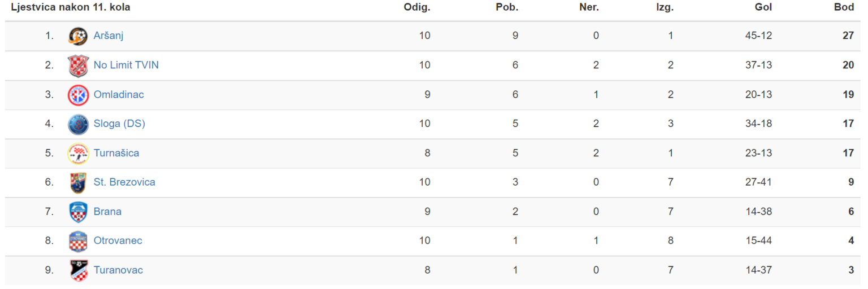Open the St. Brezovica team link
Viewport: 868px width, 289px height.
point(124,182)
